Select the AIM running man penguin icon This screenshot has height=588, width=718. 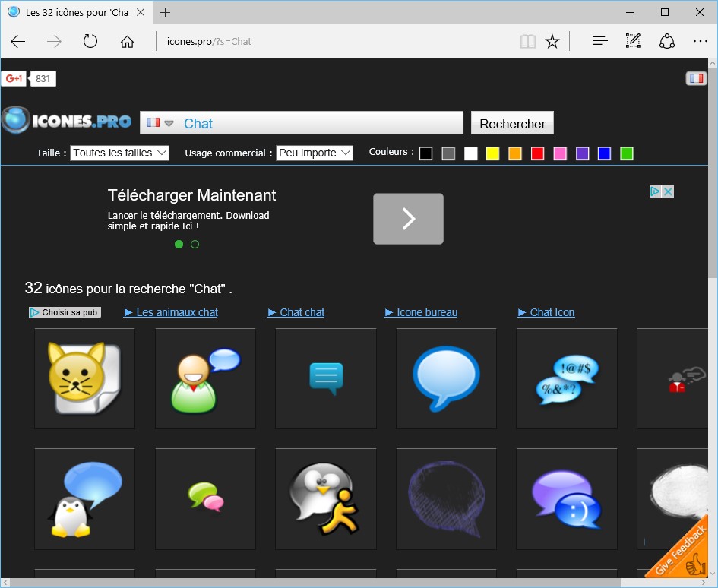coord(325,498)
